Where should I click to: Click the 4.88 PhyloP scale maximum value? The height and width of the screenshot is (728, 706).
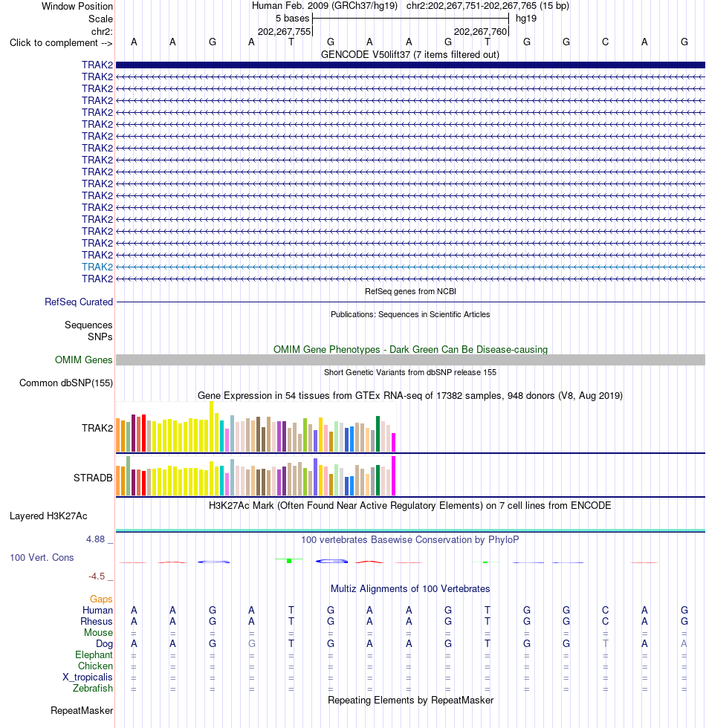coord(95,539)
